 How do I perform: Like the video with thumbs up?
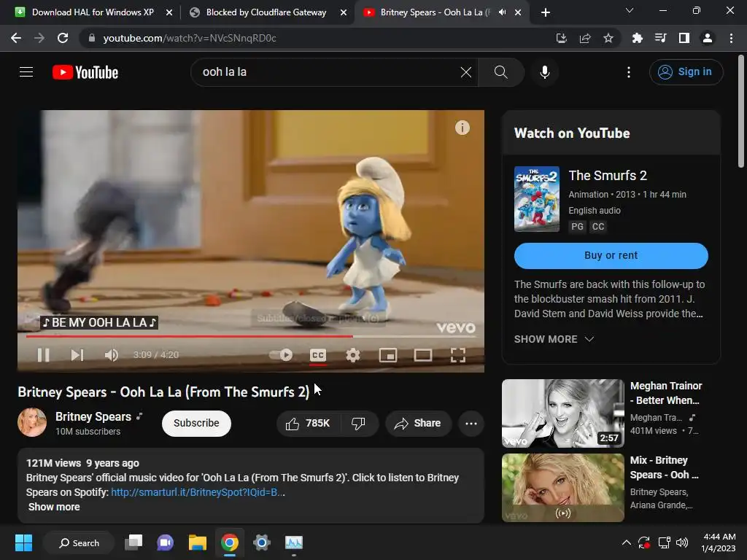coord(308,424)
